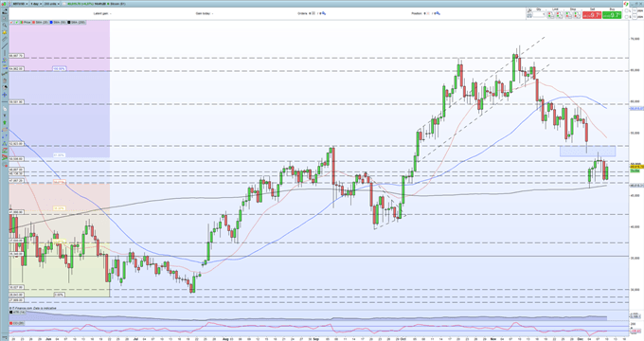644x341 pixels.
Task: Click the green Buy price button
Action: click(x=612, y=15)
